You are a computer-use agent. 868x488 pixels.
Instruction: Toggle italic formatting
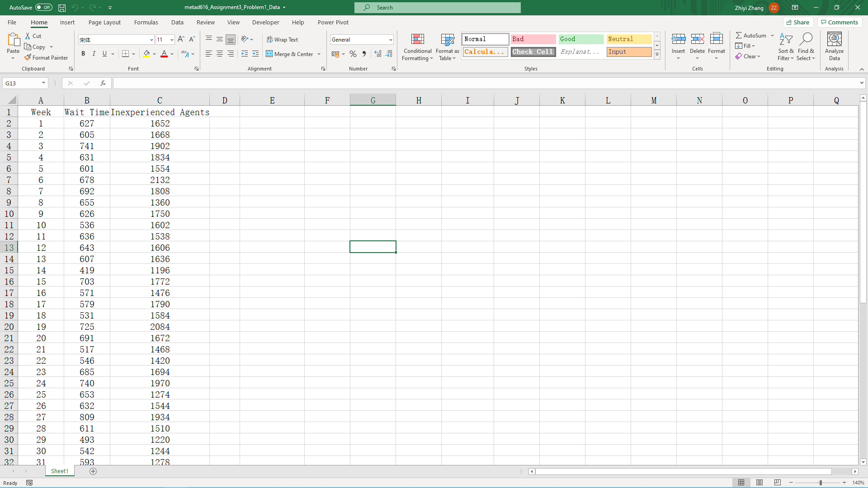click(x=94, y=54)
